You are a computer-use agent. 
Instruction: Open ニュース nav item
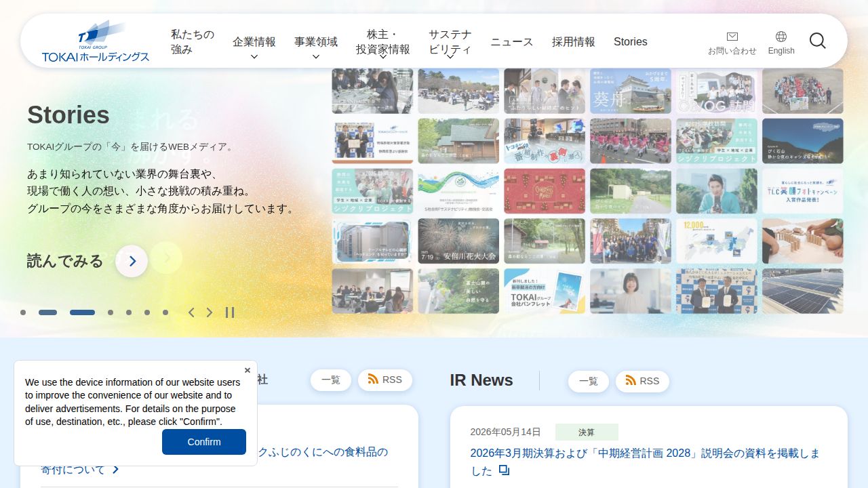(512, 41)
